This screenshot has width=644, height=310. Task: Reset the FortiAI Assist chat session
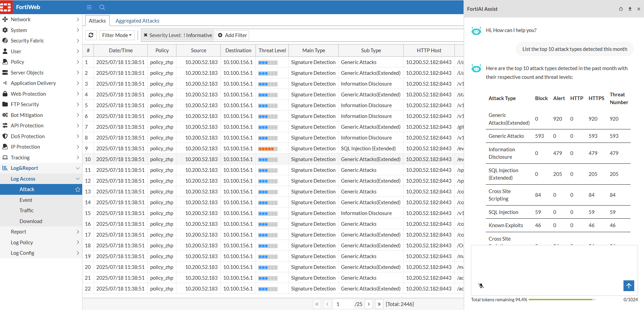click(621, 9)
